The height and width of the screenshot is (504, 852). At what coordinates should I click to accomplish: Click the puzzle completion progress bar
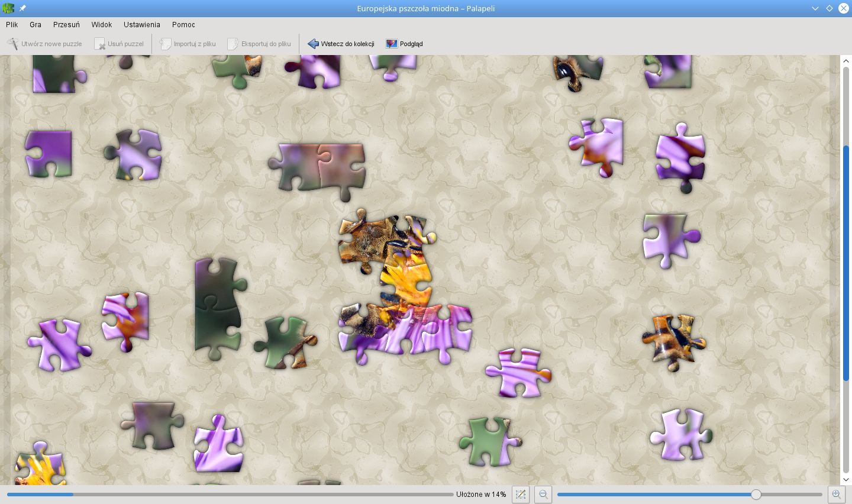230,495
